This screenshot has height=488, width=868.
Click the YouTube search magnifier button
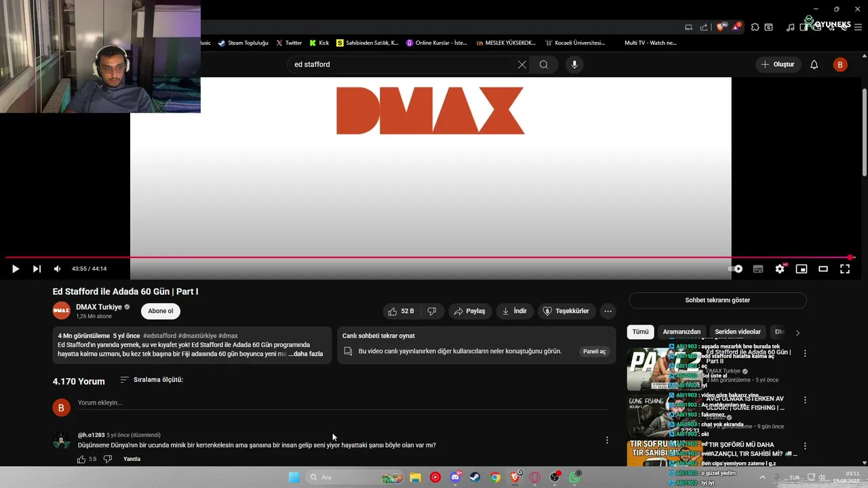[544, 64]
